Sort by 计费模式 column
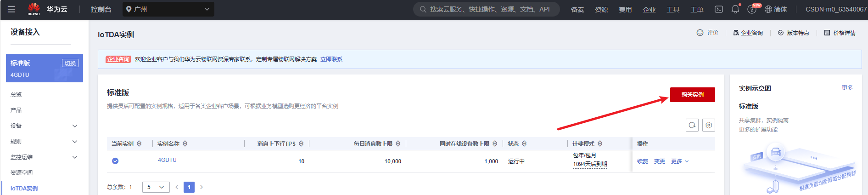 pyautogui.click(x=600, y=144)
